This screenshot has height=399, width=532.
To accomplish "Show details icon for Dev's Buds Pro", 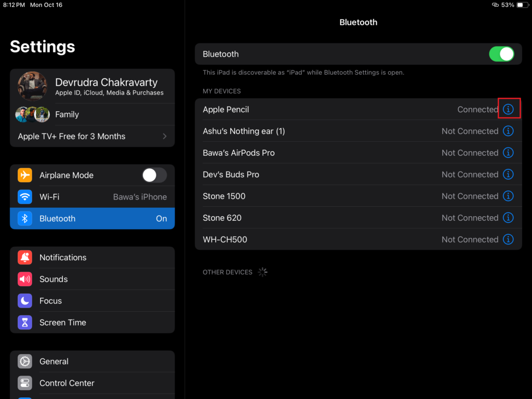I will coord(508,175).
